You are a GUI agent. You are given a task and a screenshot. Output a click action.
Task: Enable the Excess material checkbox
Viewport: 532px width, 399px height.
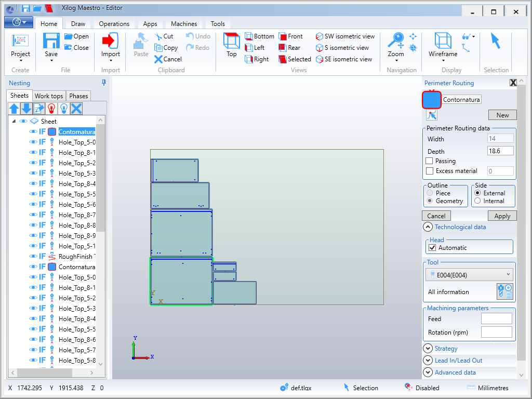[429, 171]
